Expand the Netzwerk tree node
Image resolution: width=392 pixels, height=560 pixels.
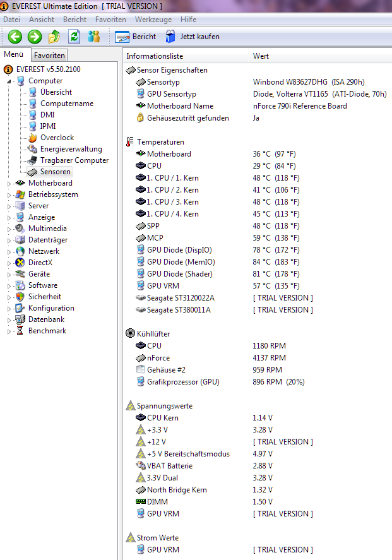9,252
